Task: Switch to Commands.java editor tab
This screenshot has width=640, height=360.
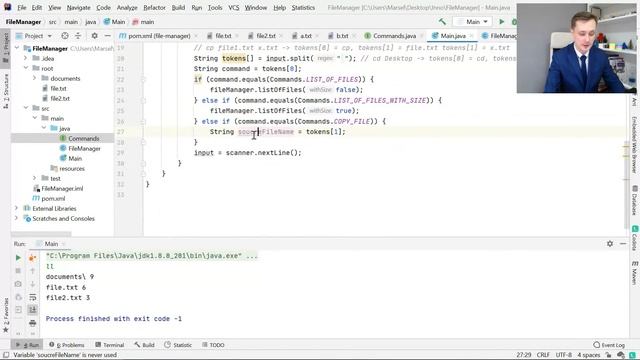Action: (x=394, y=36)
